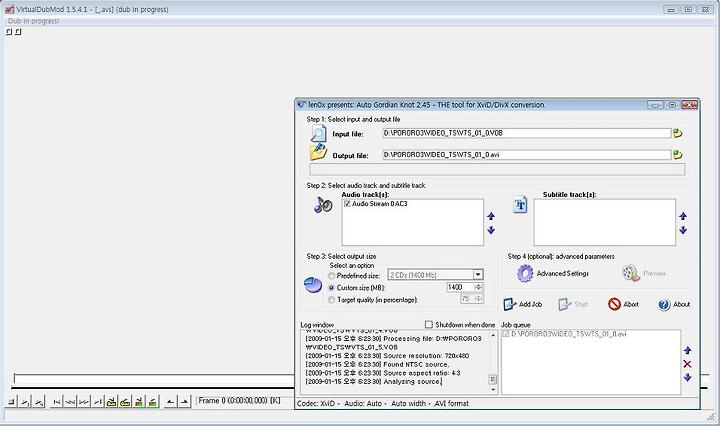This screenshot has width=720, height=426.
Task: Click log window scrollbar down arrow
Action: pyautogui.click(x=493, y=389)
